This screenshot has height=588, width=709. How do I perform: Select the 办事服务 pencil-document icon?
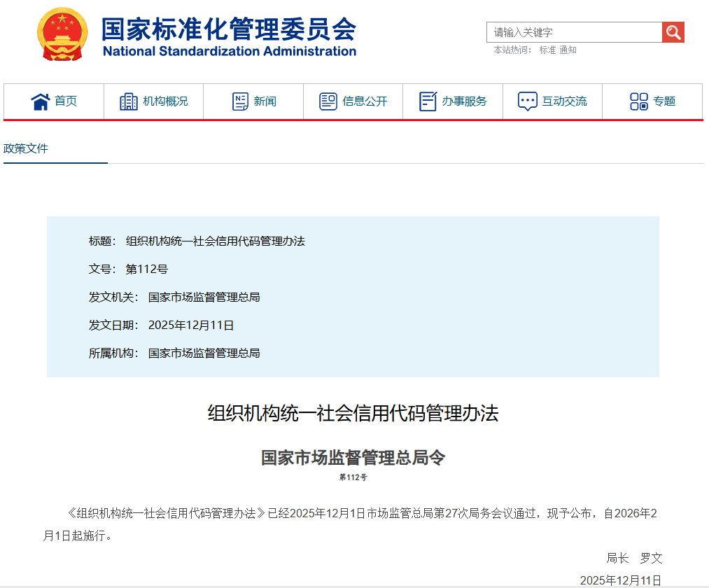(x=428, y=101)
